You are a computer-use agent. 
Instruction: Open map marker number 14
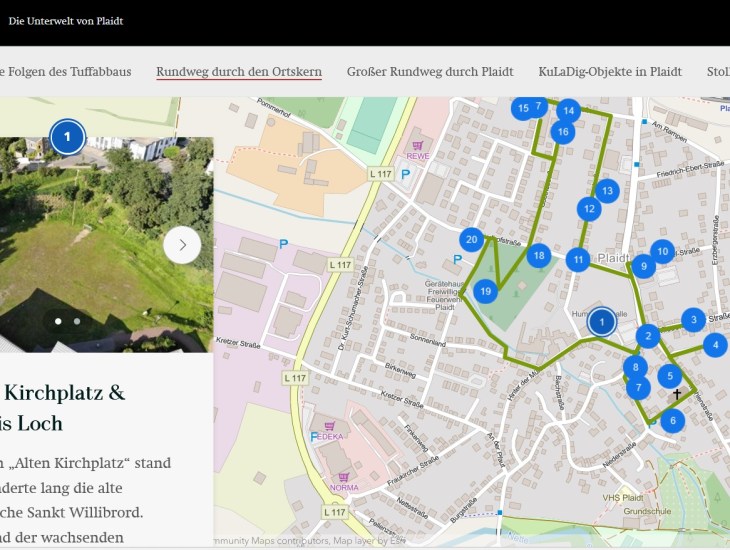(568, 110)
